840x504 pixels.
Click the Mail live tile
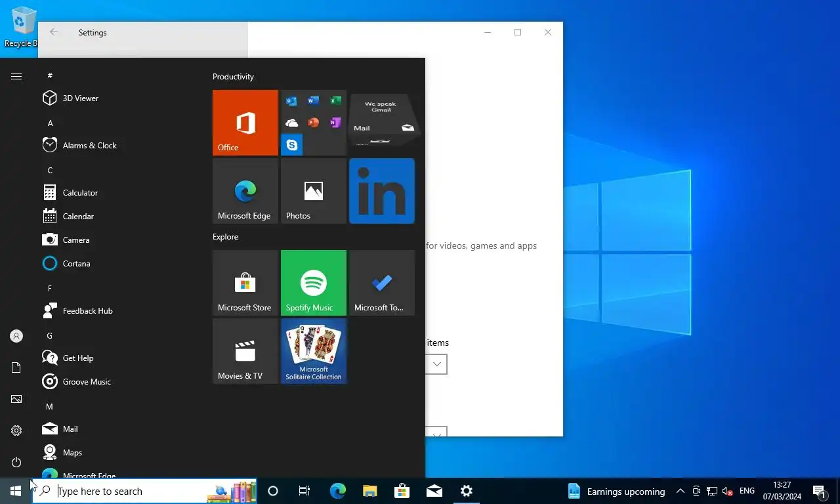pyautogui.click(x=382, y=120)
